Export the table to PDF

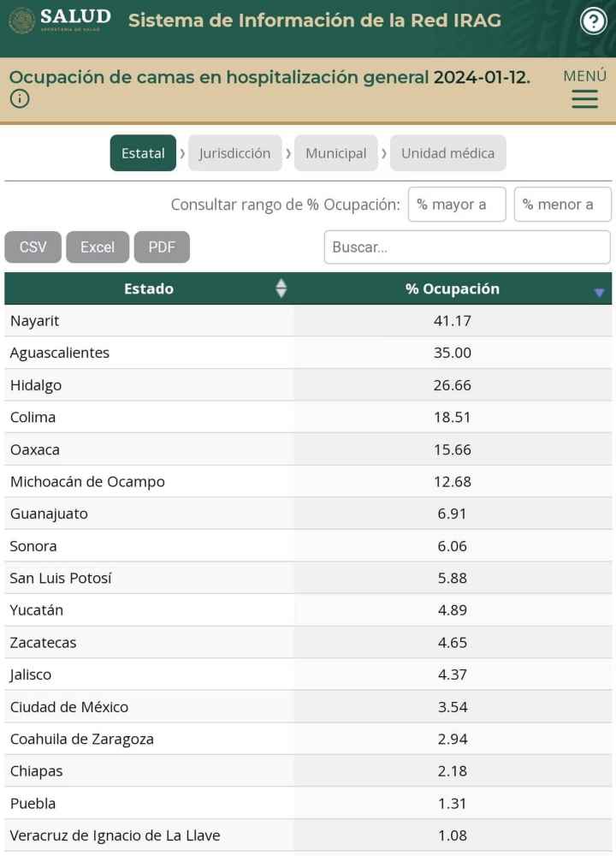[x=162, y=247]
